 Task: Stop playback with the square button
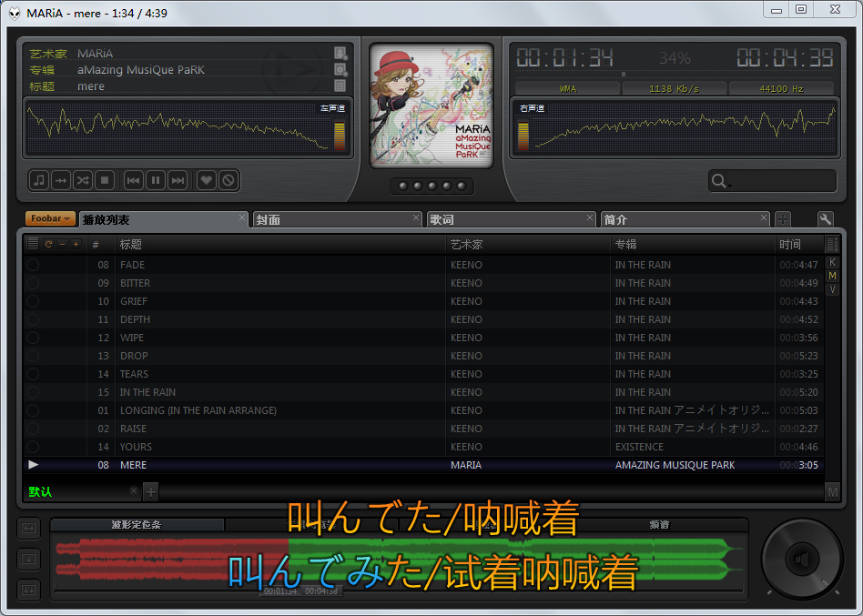[105, 180]
